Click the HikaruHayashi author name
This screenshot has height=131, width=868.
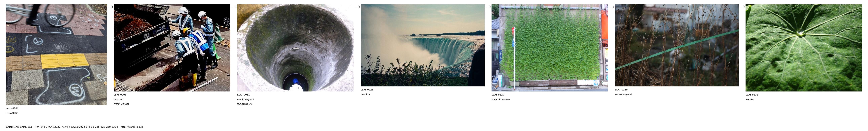(x=623, y=94)
